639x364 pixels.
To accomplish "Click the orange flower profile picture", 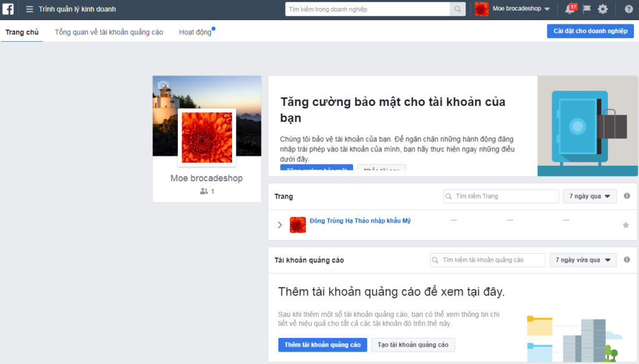I will [207, 138].
